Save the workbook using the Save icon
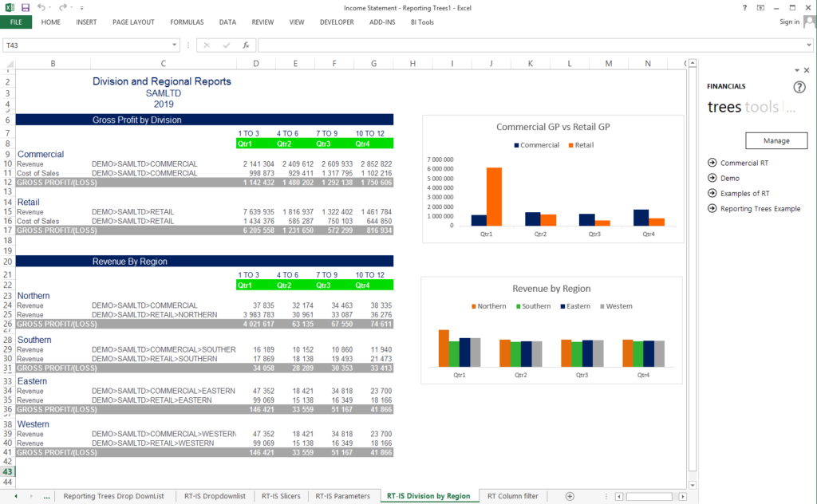 coord(25,7)
